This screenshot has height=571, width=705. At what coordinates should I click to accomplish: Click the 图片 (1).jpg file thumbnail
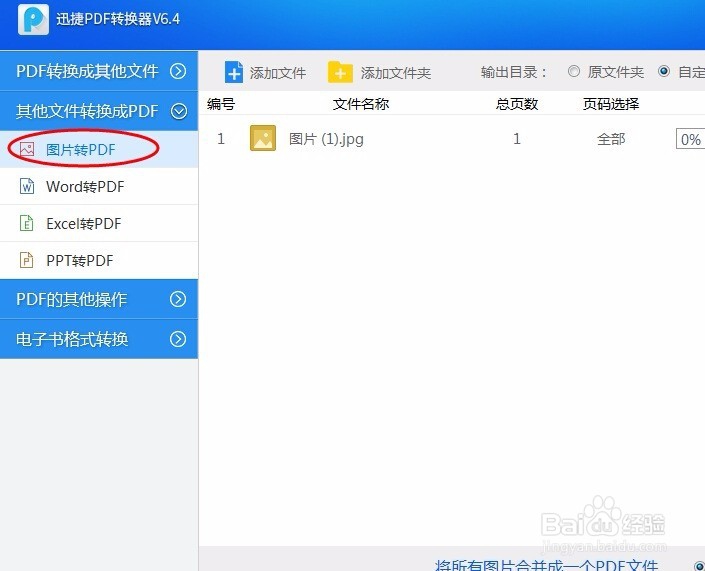click(263, 138)
